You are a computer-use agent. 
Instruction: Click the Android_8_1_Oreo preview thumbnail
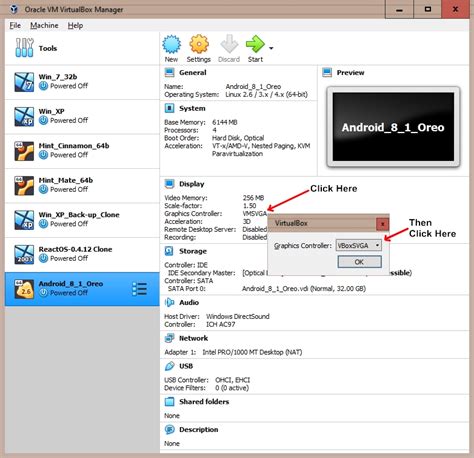coord(393,127)
